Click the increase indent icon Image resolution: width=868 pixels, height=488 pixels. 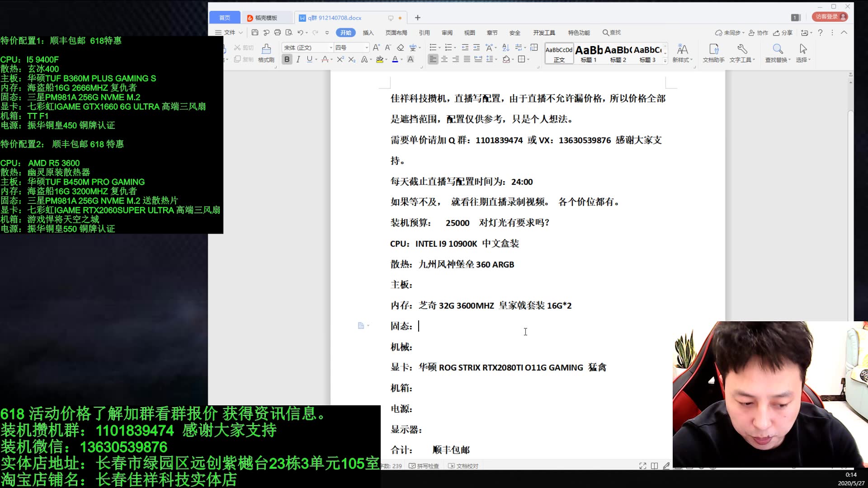[x=476, y=47]
